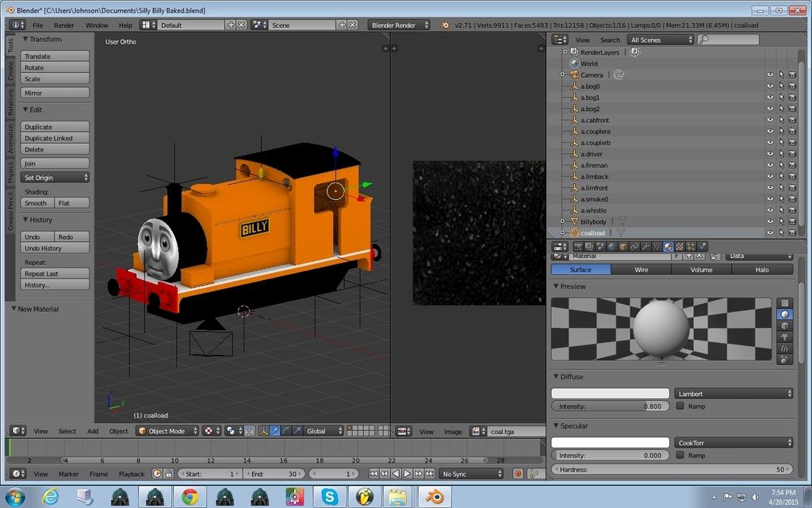
Task: Open the Set Origin dropdown
Action: pyautogui.click(x=55, y=177)
